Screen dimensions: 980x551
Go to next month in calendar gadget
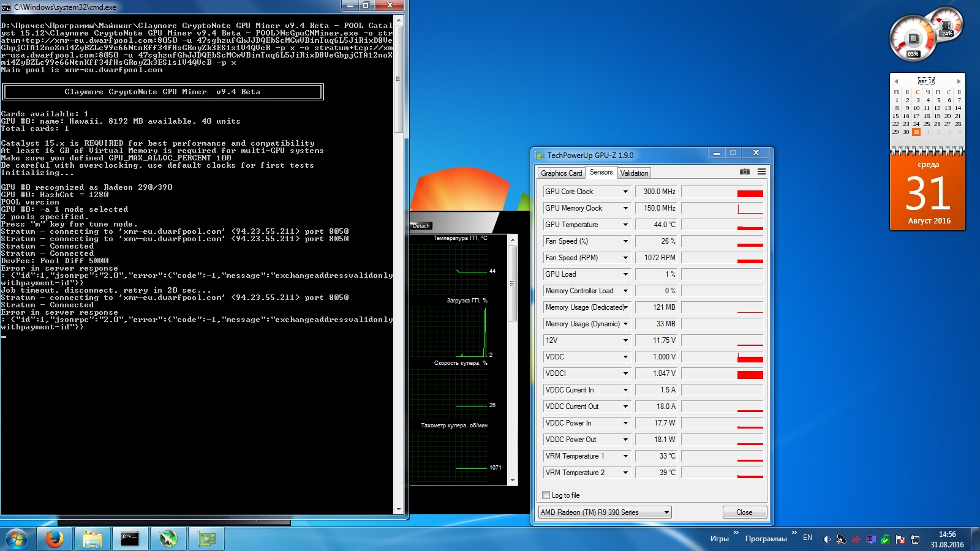pyautogui.click(x=959, y=81)
